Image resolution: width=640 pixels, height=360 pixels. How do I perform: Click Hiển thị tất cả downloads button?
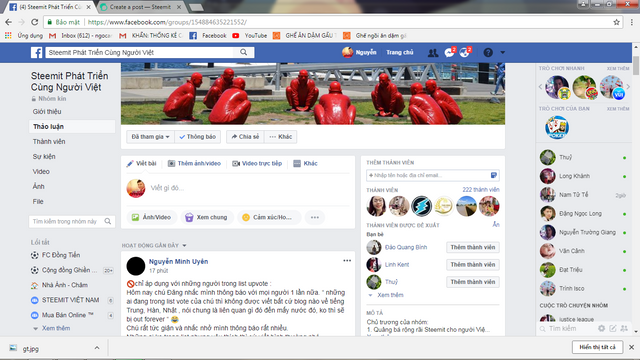click(597, 347)
